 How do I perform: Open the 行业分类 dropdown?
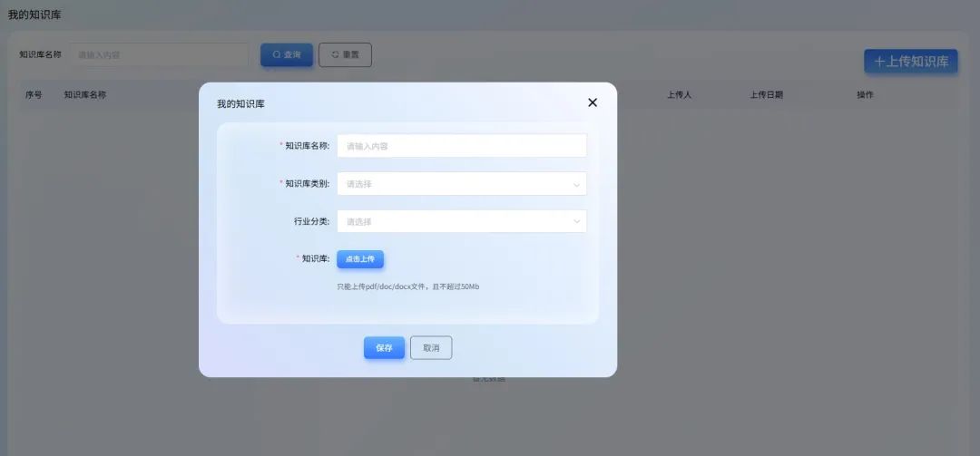(x=462, y=221)
